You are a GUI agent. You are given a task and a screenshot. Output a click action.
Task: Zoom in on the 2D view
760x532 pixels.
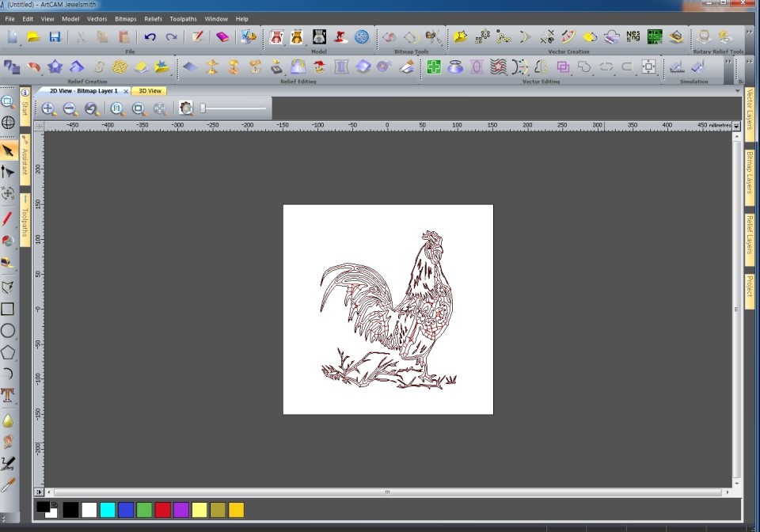click(48, 108)
